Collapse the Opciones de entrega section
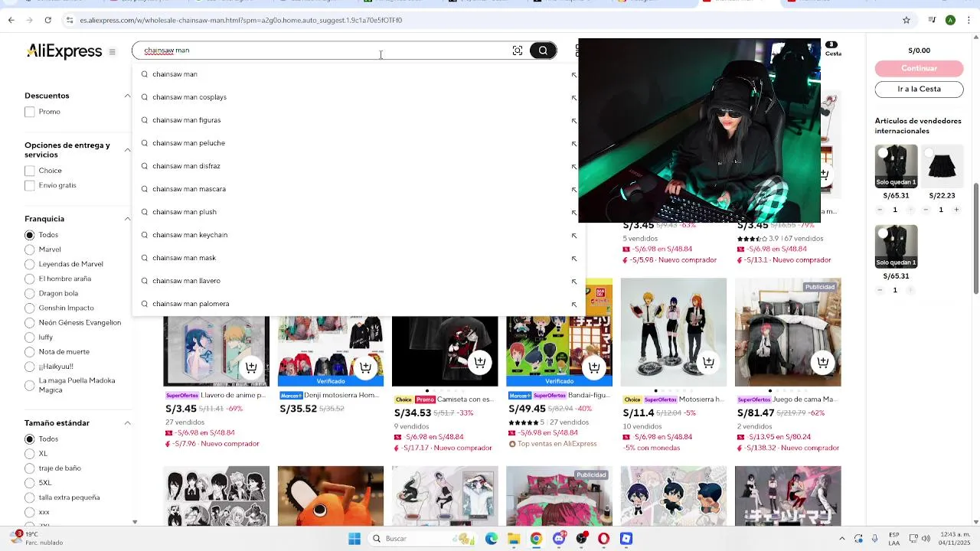The width and height of the screenshot is (980, 551). [x=127, y=149]
